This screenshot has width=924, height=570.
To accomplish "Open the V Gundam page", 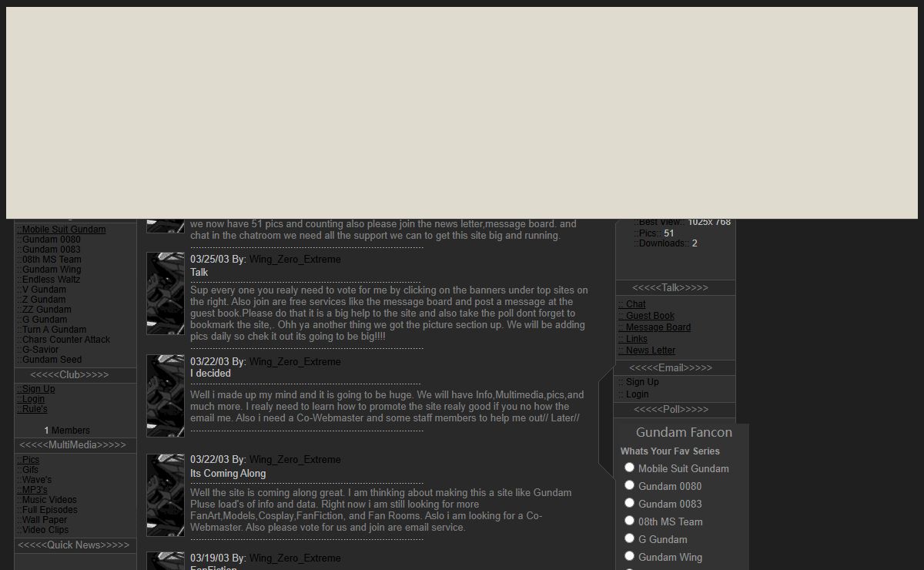I will coord(42,290).
